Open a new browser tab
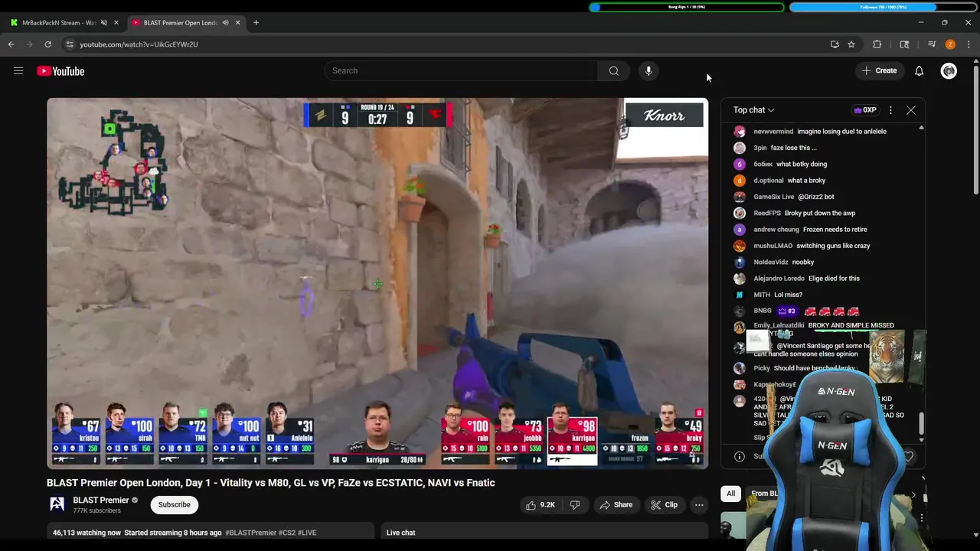Viewport: 980px width, 551px height. pos(256,23)
